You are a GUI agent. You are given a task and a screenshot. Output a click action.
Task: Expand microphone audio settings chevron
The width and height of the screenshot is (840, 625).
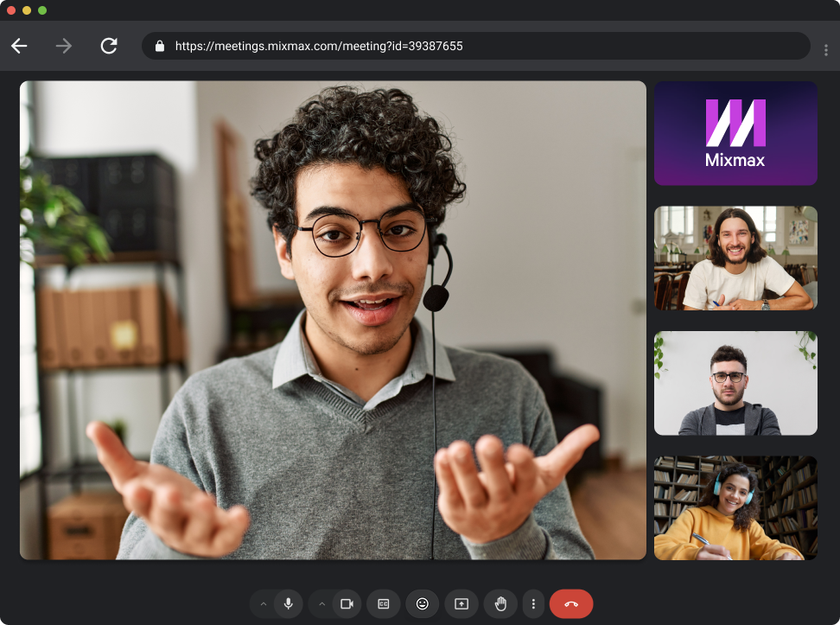point(264,603)
